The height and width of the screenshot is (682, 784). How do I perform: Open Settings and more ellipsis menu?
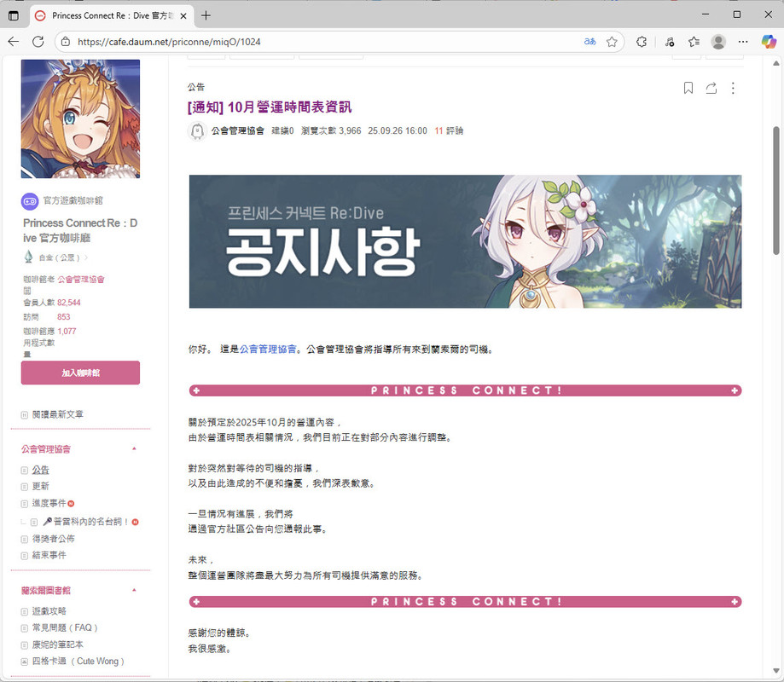click(x=743, y=42)
